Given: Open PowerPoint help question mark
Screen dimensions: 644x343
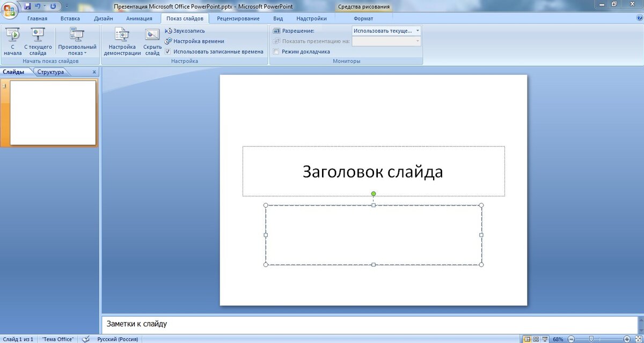Looking at the screenshot, I should pyautogui.click(x=639, y=18).
